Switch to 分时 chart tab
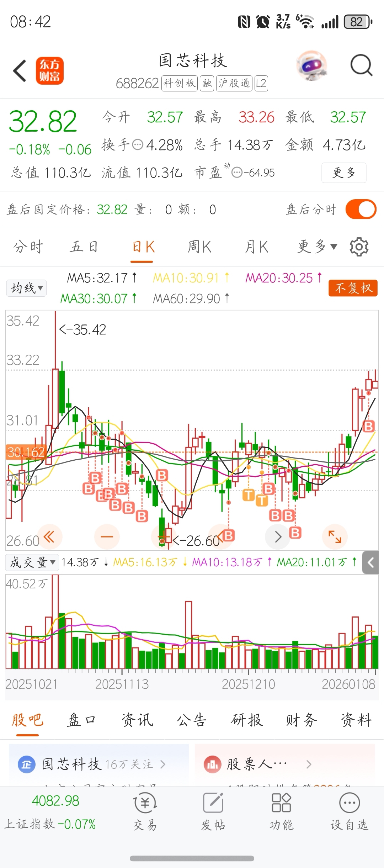Image resolution: width=384 pixels, height=868 pixels. [x=28, y=247]
